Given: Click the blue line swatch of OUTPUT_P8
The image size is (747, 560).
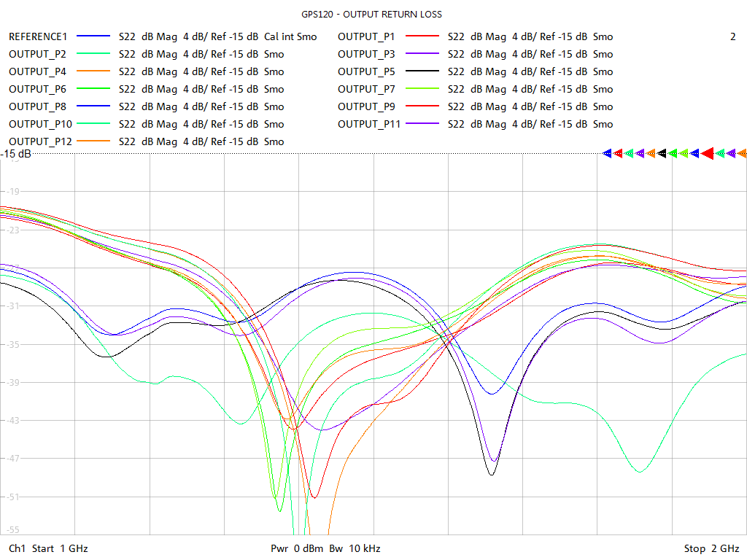Looking at the screenshot, I should (x=92, y=106).
